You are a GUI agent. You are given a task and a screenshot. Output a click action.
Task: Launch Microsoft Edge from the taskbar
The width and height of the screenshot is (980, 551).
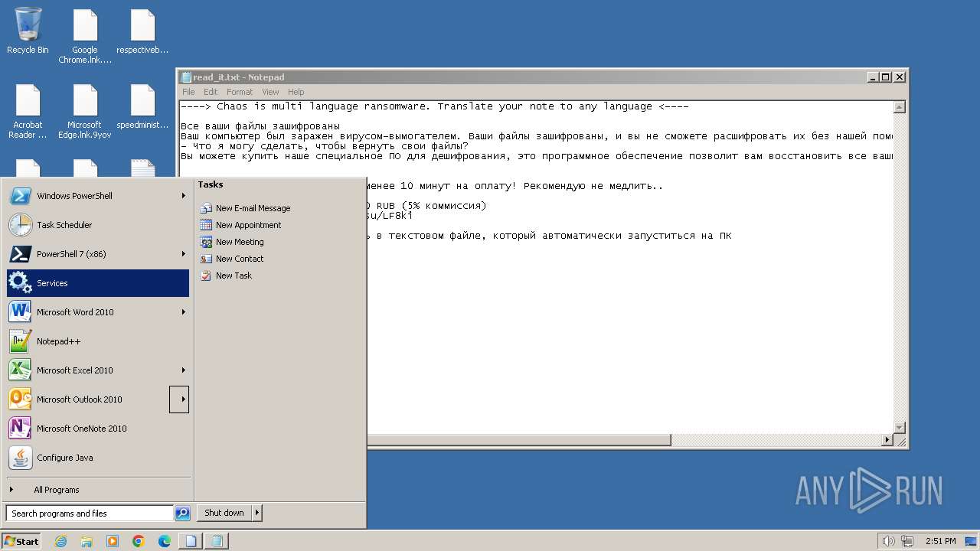click(165, 541)
